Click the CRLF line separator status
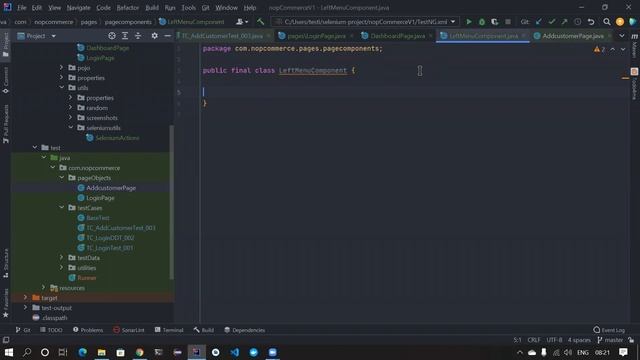 [x=533, y=340]
